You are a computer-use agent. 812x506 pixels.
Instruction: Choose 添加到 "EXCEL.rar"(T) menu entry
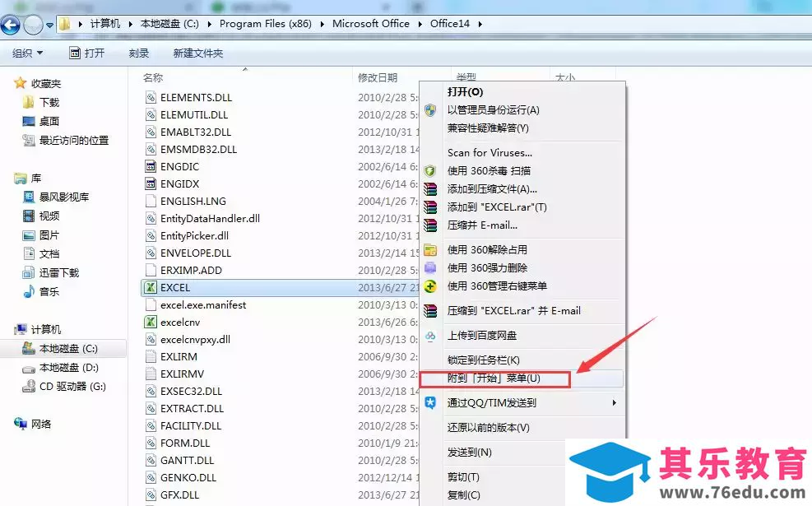[x=497, y=207]
